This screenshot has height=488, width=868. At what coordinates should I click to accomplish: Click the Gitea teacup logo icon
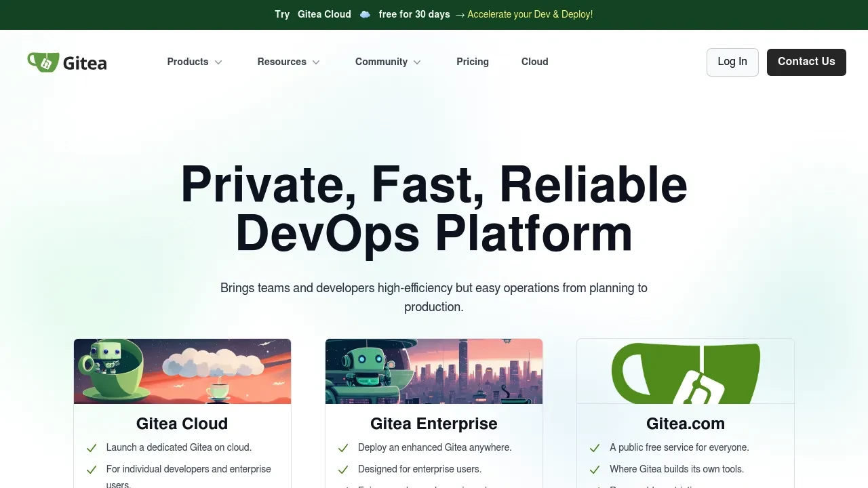(43, 62)
